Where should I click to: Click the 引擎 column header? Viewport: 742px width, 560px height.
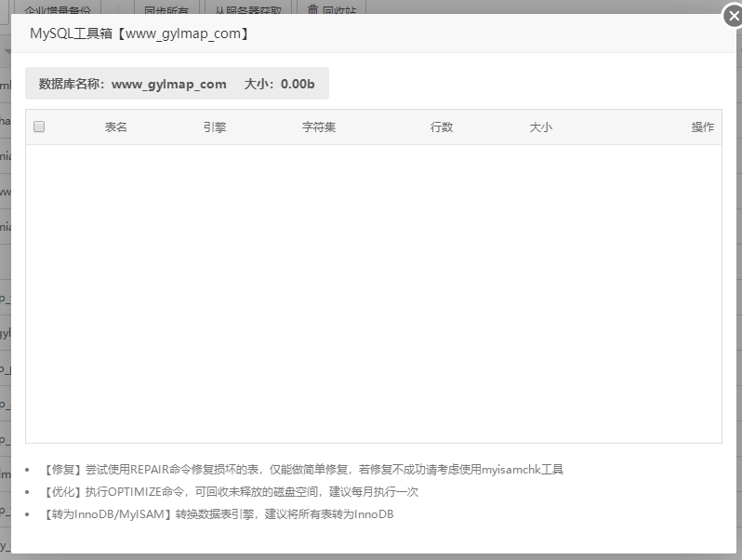point(215,127)
